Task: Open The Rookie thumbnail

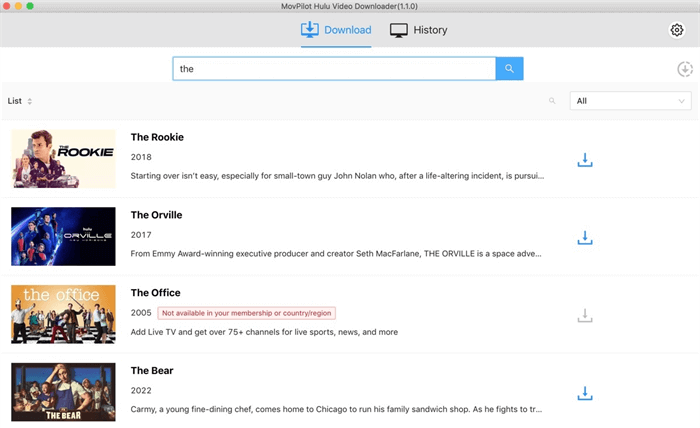Action: pyautogui.click(x=63, y=159)
